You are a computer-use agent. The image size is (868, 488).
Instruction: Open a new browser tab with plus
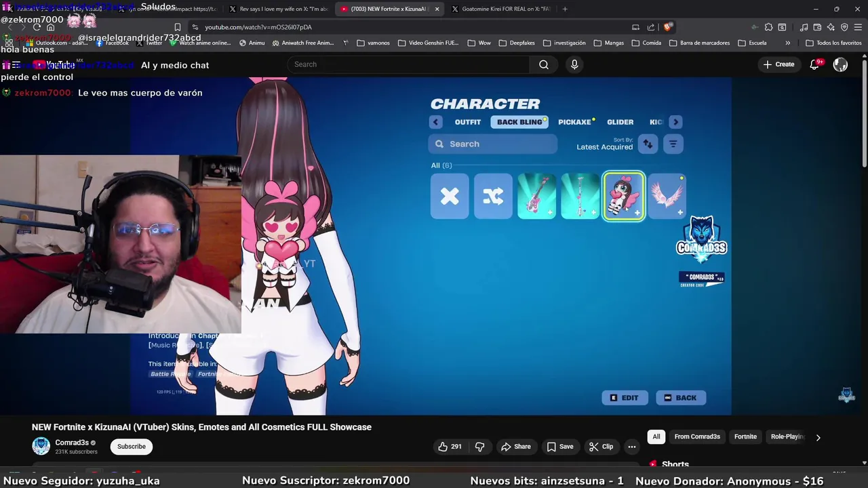click(x=565, y=9)
